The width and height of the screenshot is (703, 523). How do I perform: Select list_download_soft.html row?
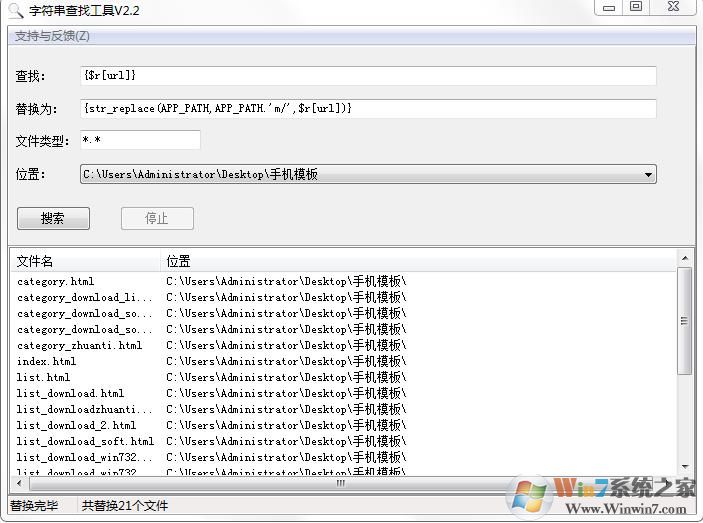pos(85,441)
